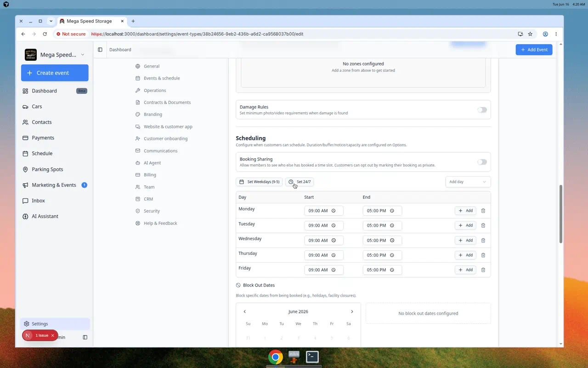Image resolution: width=588 pixels, height=368 pixels.
Task: Open Inbox in the sidebar
Action: coord(55,201)
